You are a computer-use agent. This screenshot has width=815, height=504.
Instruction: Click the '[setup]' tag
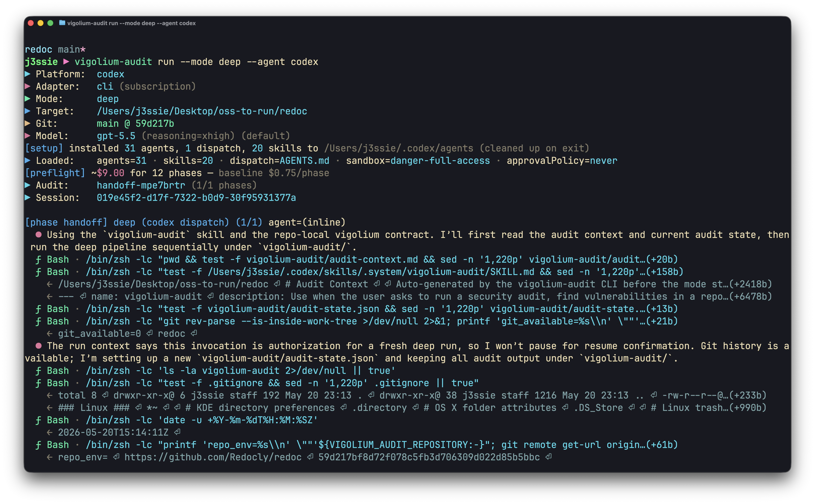pos(44,148)
